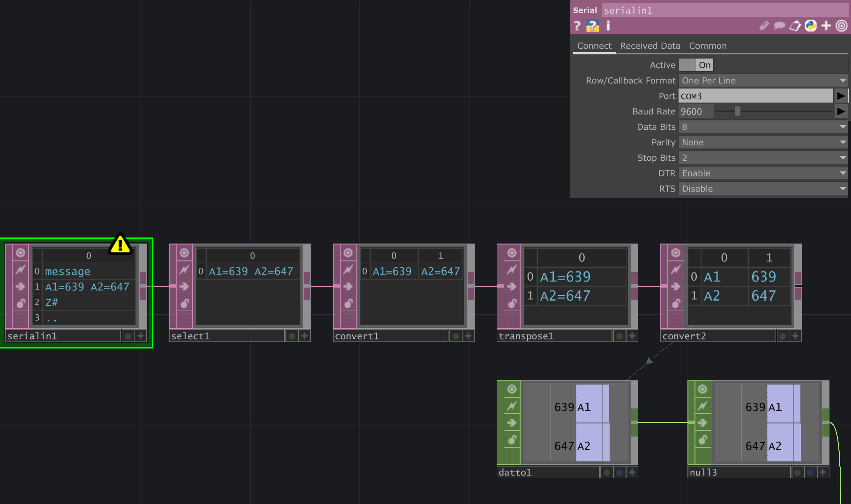Click the lightning bypass flag on convert1
851x504 pixels.
coord(348,269)
